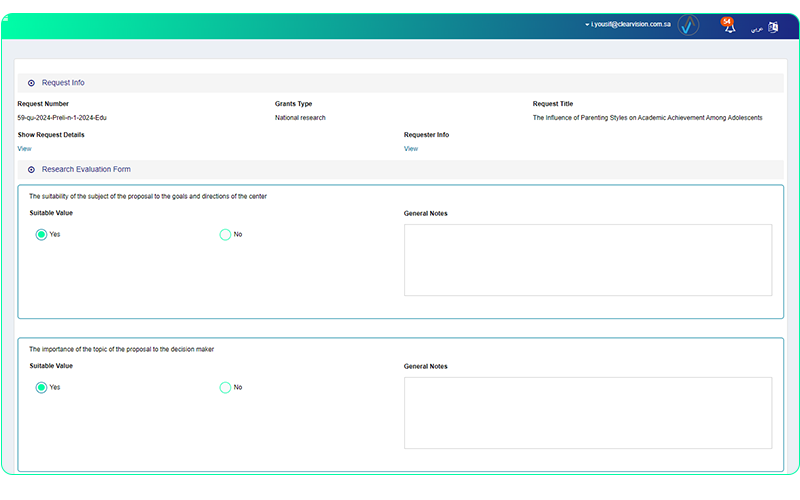Click request number 59-qu-2024-Prel-n-1-2024-Edu
Screen dimensions: 800x500
click(x=62, y=117)
